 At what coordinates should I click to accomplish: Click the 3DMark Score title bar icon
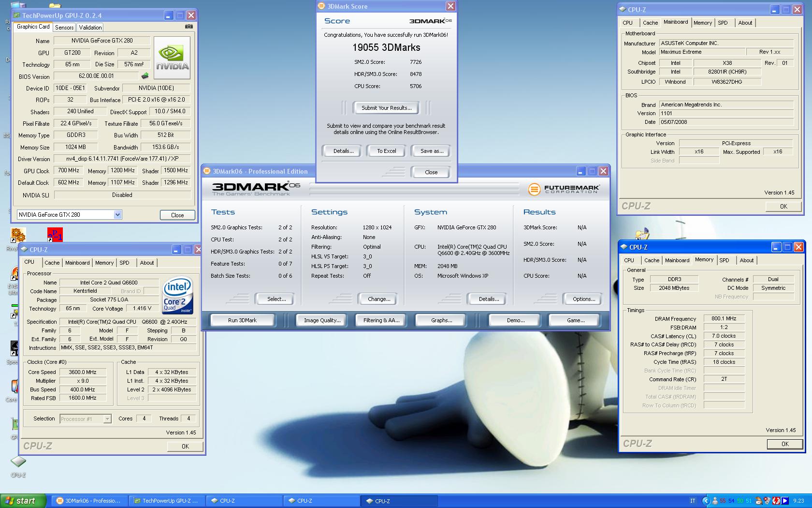click(322, 6)
